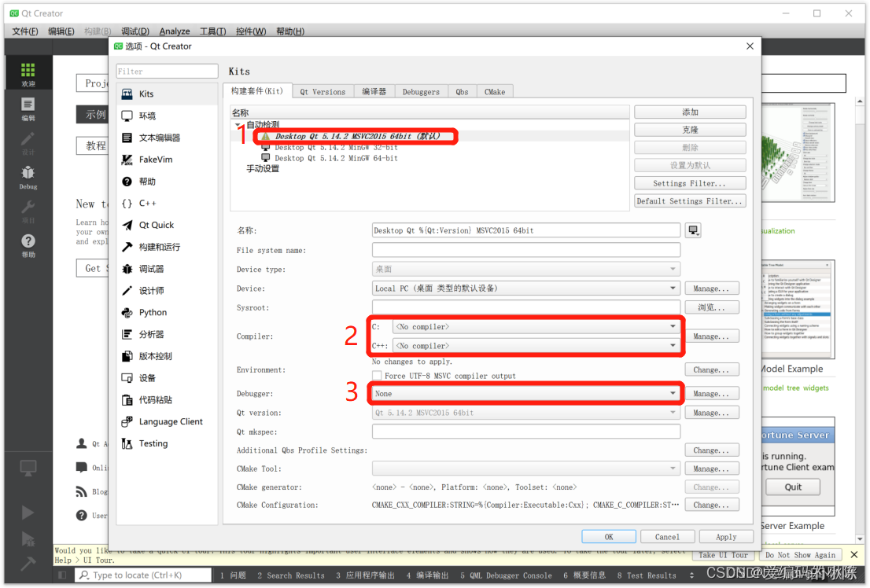This screenshot has width=870, height=588.
Task: Open the 文件(F) menu
Action: pyautogui.click(x=25, y=31)
